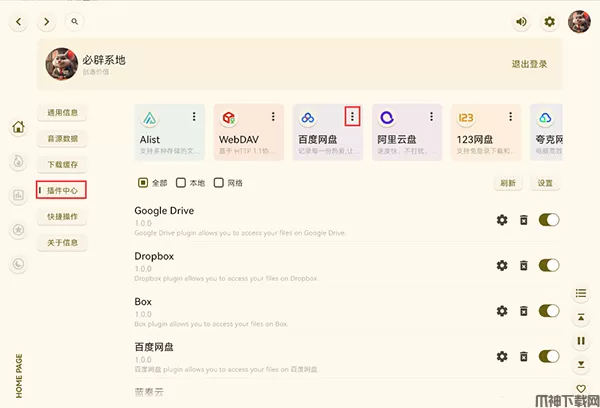600x408 pixels.
Task: Click the Dropbox plugin name
Action: (x=154, y=256)
